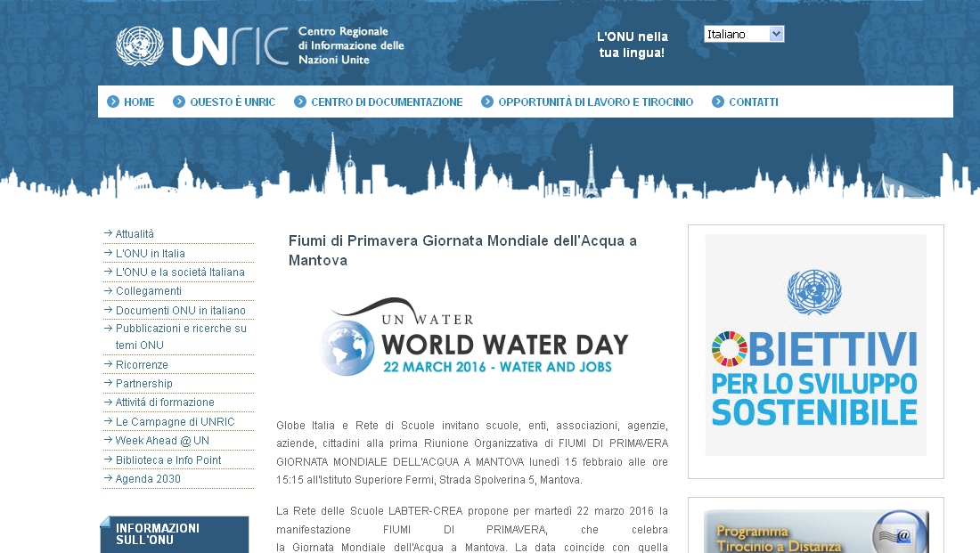Click the article title Fiumi di Primavera

[462, 250]
